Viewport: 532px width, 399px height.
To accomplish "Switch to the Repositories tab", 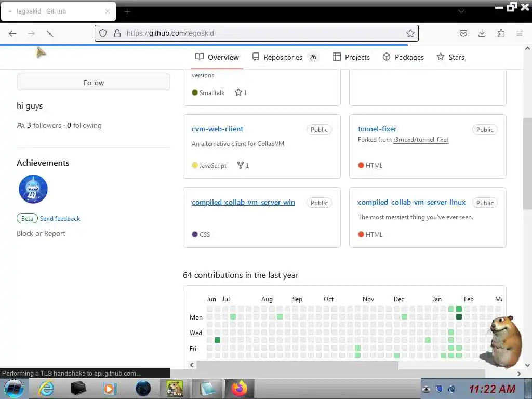I will tap(285, 57).
